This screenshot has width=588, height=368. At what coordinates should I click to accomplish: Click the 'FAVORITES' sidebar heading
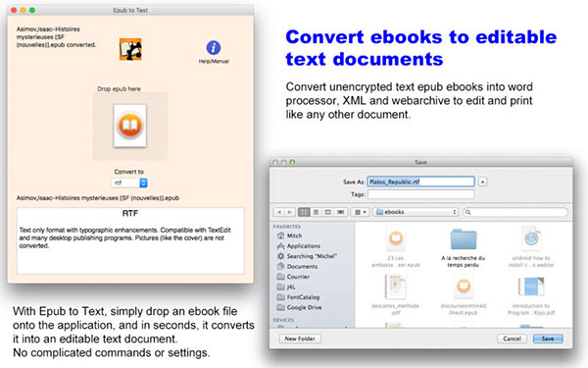pyautogui.click(x=287, y=227)
